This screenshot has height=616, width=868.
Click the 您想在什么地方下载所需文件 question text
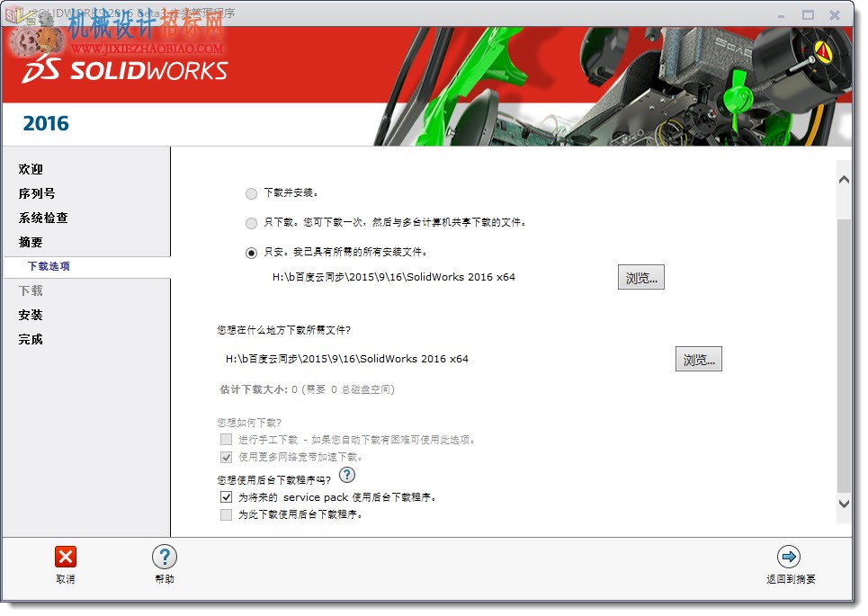pyautogui.click(x=284, y=330)
